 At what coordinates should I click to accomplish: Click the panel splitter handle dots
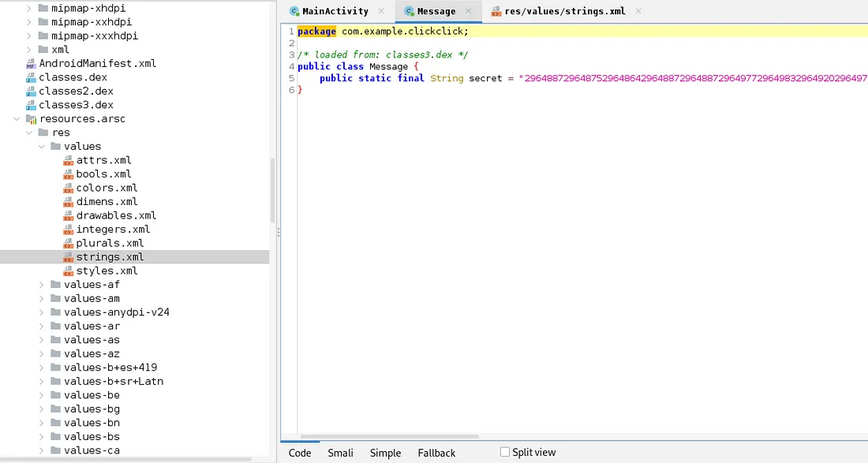coord(279,233)
